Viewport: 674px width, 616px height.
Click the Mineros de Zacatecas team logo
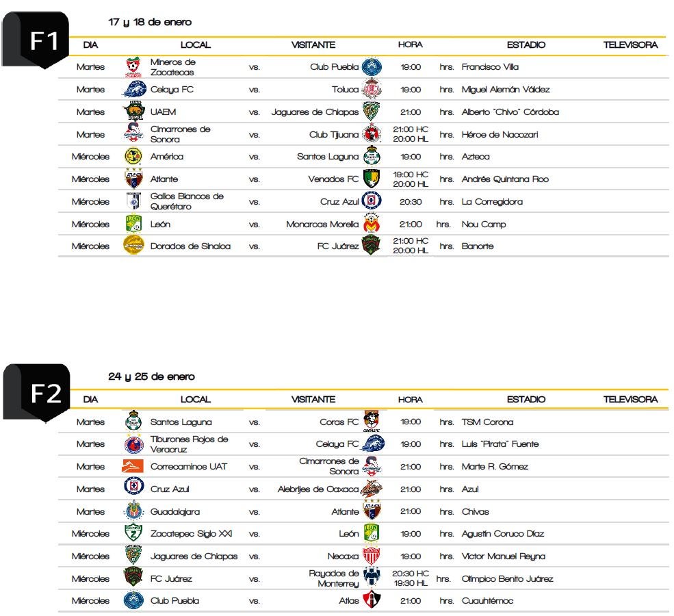pos(133,67)
